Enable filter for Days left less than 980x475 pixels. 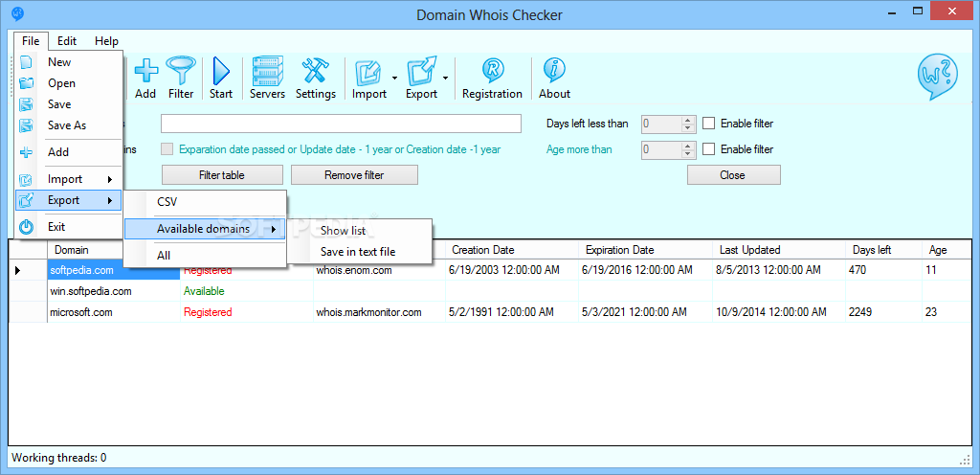(709, 124)
